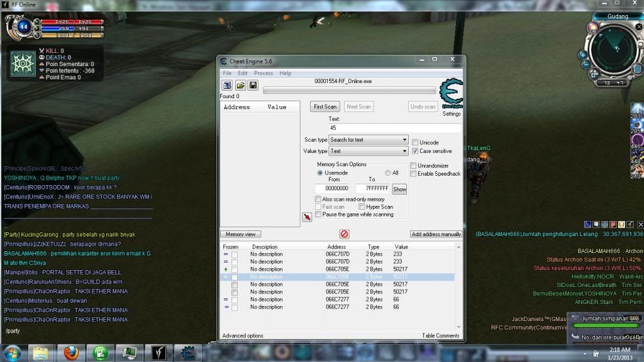Select skill slot with count 285

pyautogui.click(x=636, y=126)
